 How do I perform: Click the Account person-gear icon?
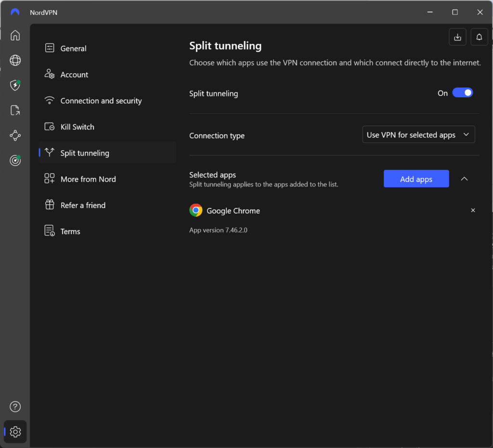click(x=50, y=74)
